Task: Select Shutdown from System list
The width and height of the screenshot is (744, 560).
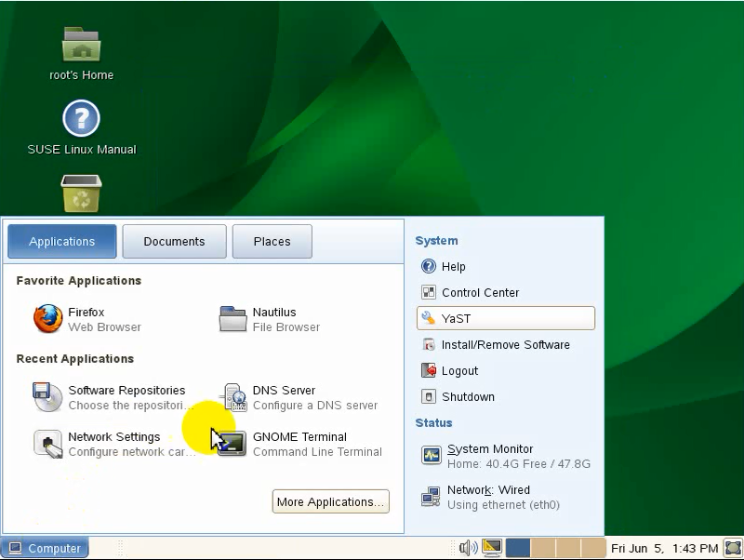Action: (x=505, y=396)
